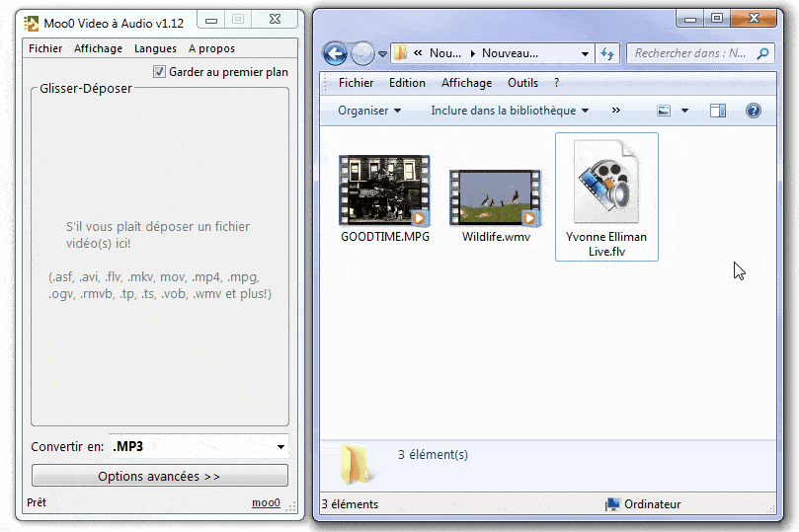
Task: Open the moo0 link
Action: tap(266, 502)
